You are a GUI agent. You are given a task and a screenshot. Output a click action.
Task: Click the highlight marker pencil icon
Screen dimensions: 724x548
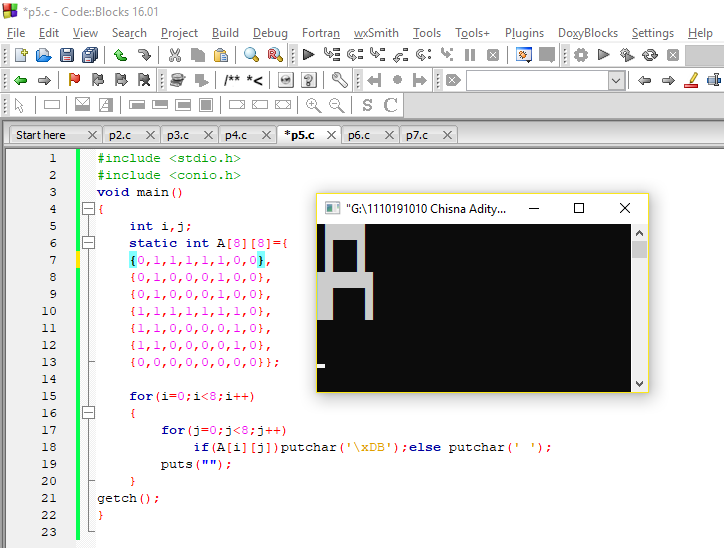click(691, 80)
